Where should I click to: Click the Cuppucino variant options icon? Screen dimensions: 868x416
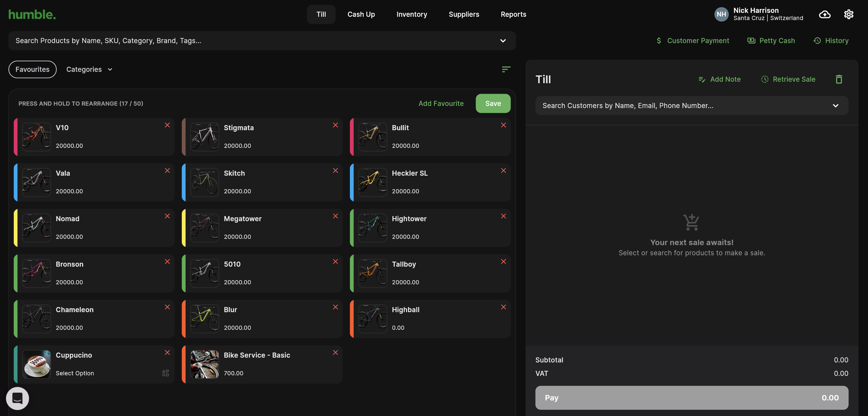coord(166,373)
